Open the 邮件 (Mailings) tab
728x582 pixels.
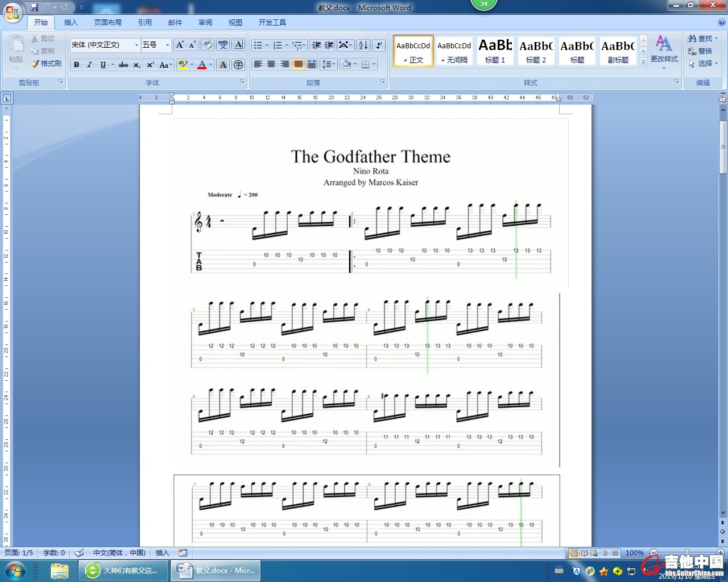click(175, 23)
